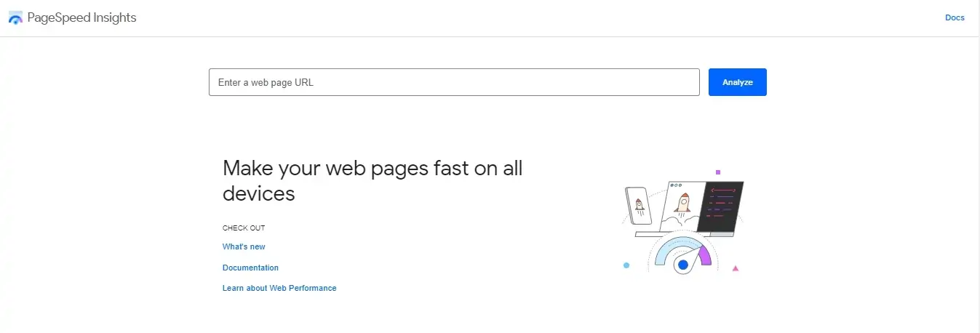Click the purple segment of the gauge
Viewport: 980px width, 333px height.
coord(704,255)
